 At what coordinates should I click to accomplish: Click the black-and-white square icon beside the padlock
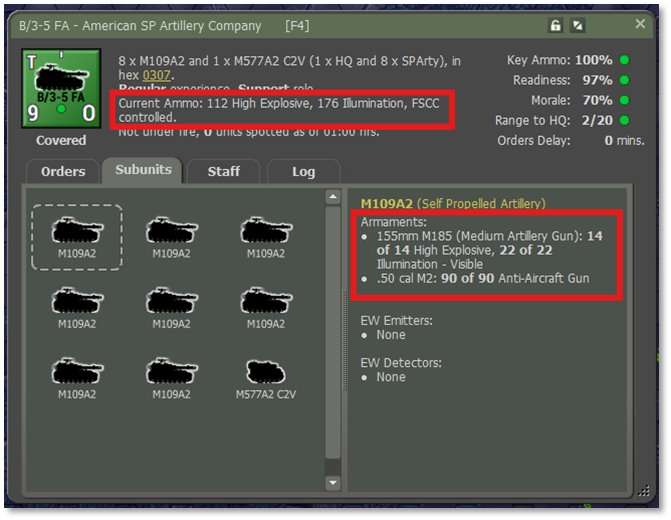point(606,25)
